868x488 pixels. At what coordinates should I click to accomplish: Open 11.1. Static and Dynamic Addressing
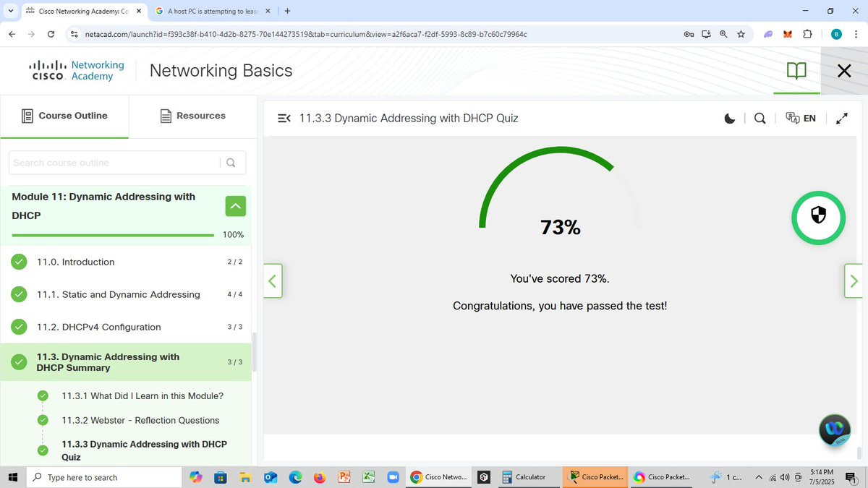pyautogui.click(x=127, y=294)
